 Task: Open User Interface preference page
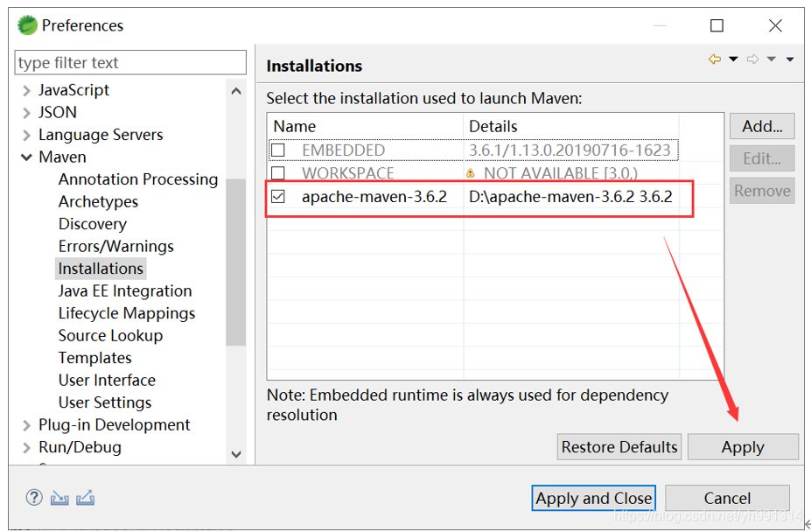(107, 380)
